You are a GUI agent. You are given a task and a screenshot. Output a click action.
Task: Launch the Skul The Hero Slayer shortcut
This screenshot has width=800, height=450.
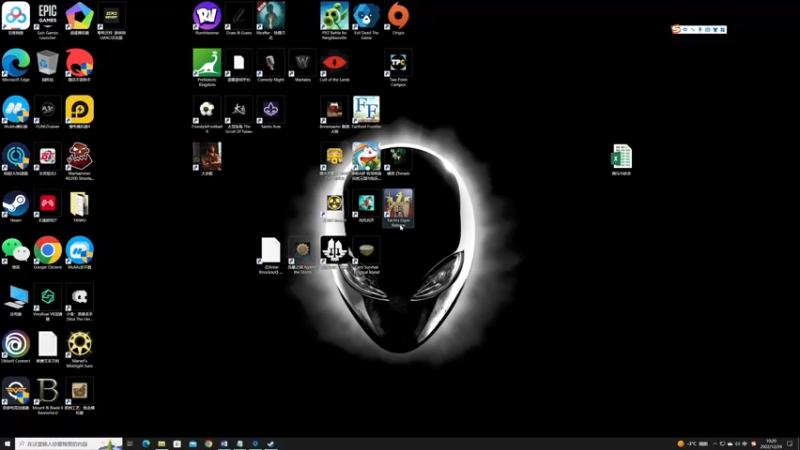click(80, 303)
